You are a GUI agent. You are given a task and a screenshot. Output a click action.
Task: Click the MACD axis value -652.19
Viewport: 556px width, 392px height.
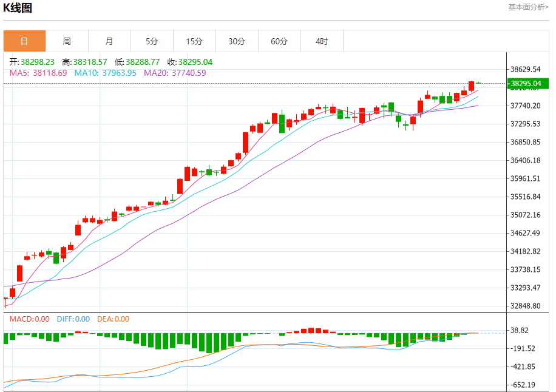pyautogui.click(x=523, y=385)
